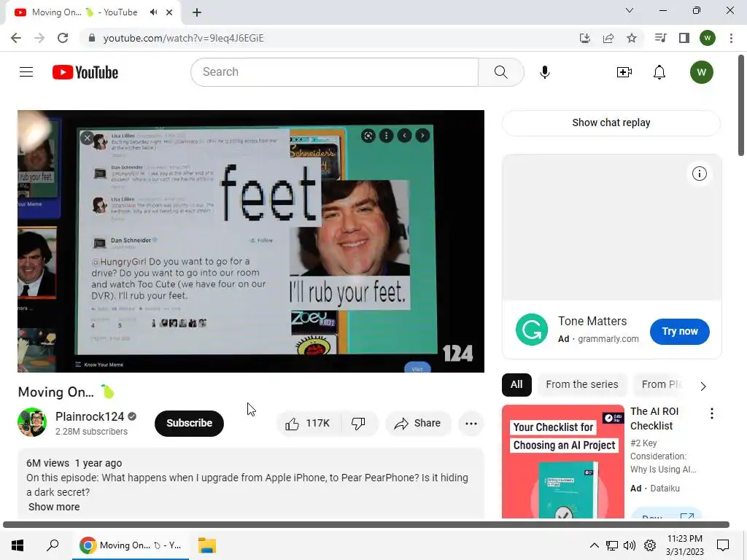Open Your Checklist AI Project ad thumbnail

pyautogui.click(x=562, y=462)
